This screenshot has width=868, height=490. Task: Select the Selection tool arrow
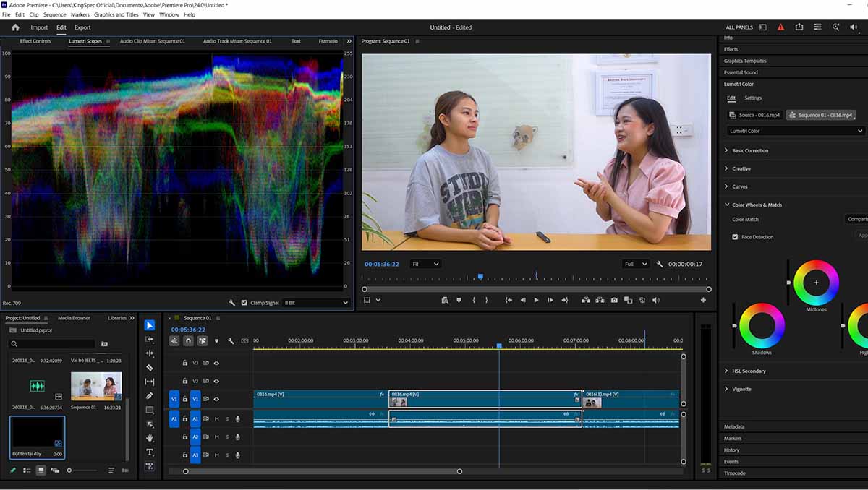pyautogui.click(x=150, y=325)
